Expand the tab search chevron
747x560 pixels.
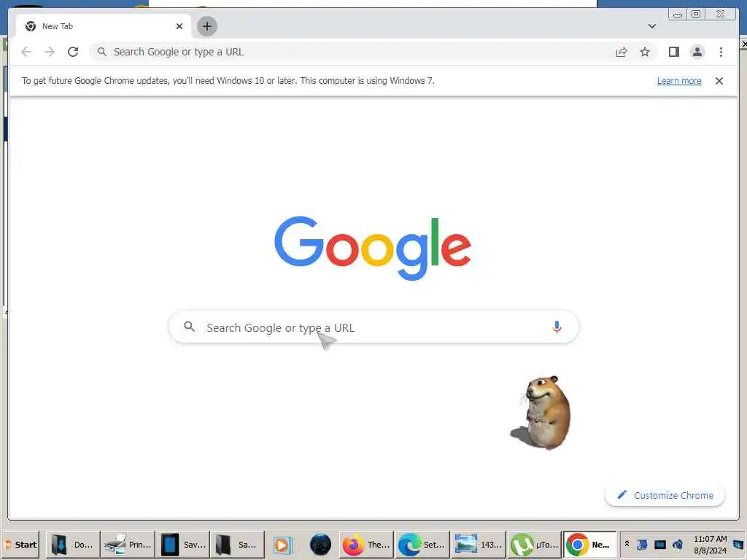point(651,26)
